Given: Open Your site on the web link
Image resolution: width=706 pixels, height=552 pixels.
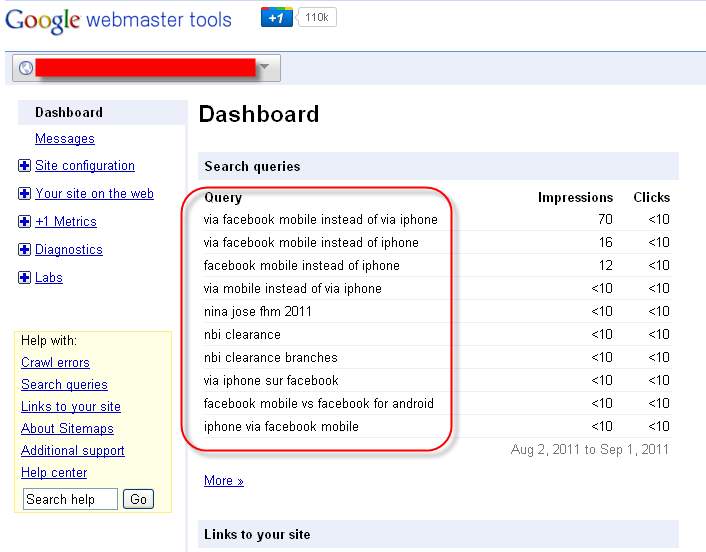Looking at the screenshot, I should (94, 194).
